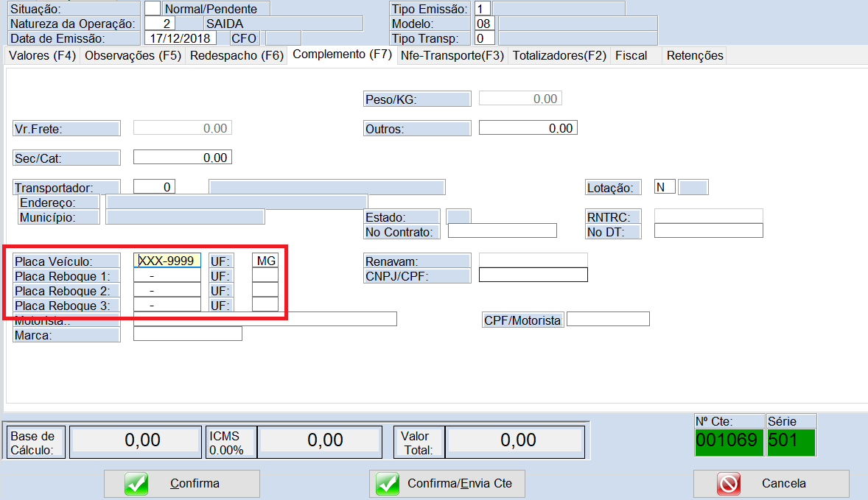Open the Observações (F5) tab

(x=133, y=55)
